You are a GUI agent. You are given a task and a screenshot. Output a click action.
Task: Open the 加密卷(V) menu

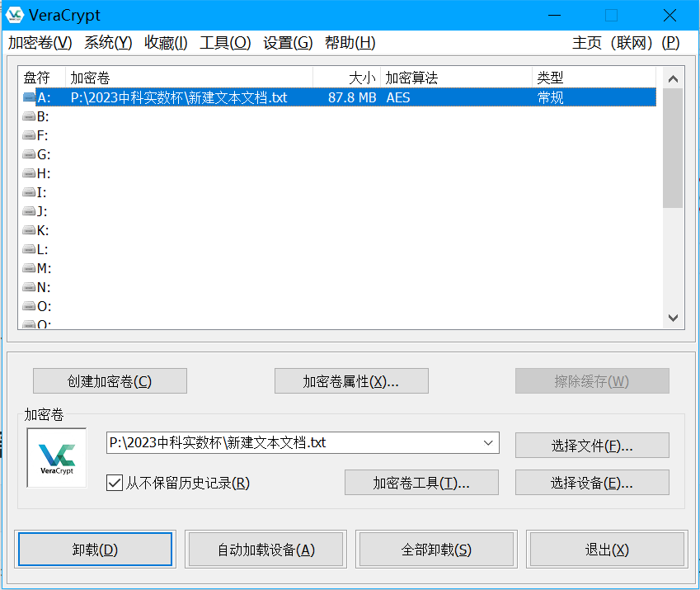point(40,43)
